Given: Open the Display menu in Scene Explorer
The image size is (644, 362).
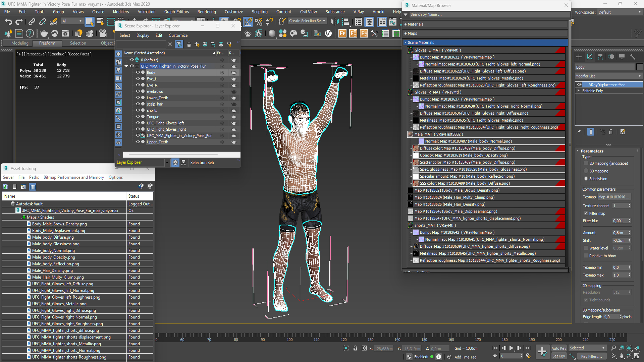Looking at the screenshot, I should click(143, 35).
